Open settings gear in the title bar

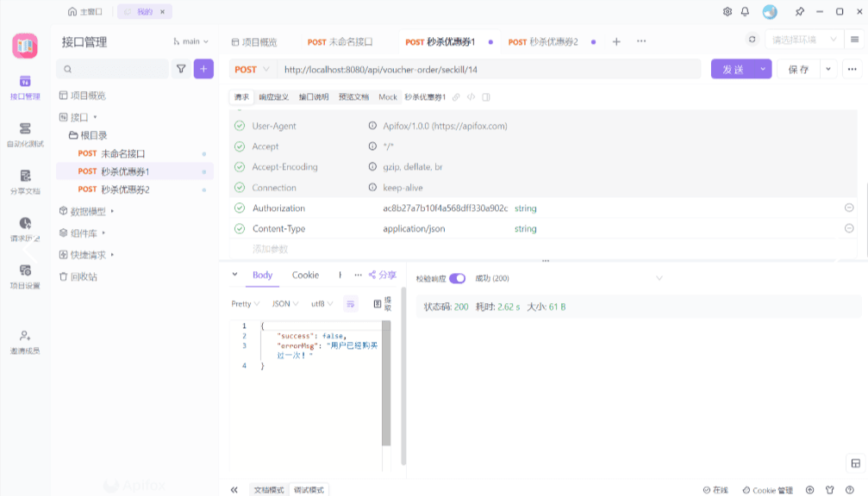click(727, 12)
